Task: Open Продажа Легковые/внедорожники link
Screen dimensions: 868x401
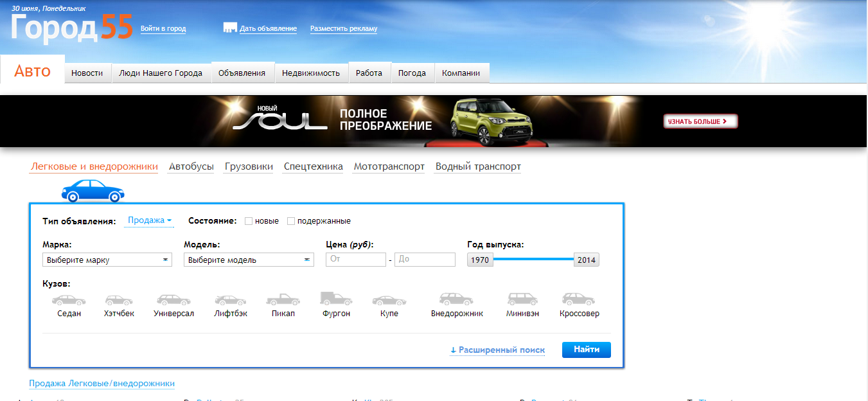Action: [x=102, y=384]
